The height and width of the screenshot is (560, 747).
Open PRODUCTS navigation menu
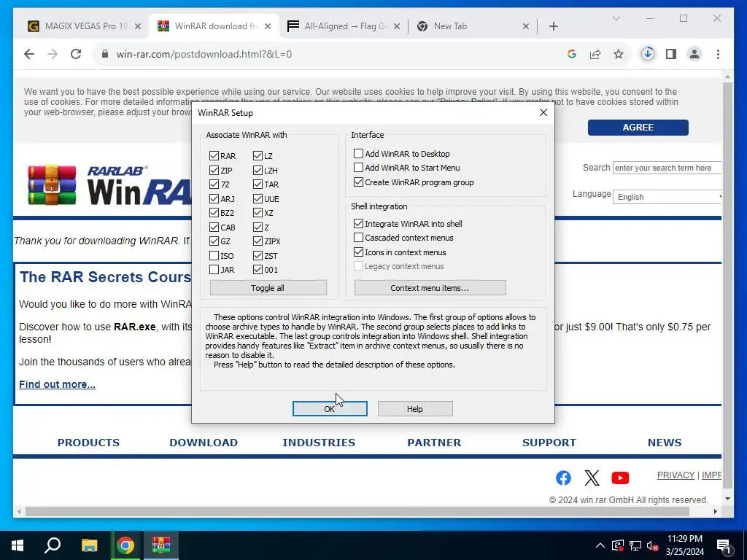point(88,443)
